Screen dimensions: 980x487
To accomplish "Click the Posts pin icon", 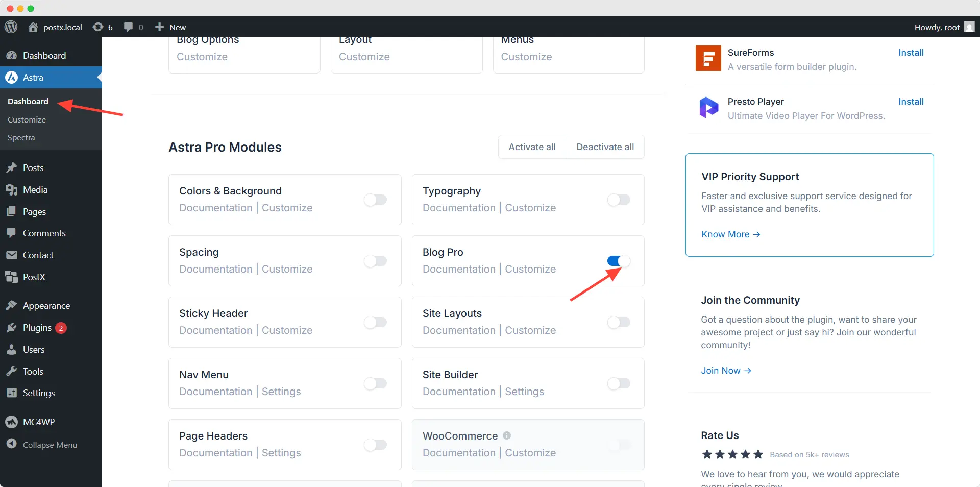I will tap(11, 167).
